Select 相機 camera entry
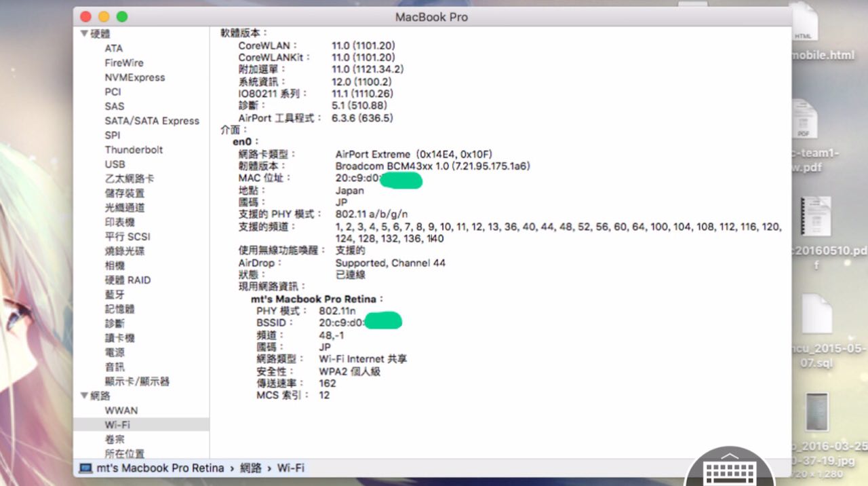The height and width of the screenshot is (486, 868). pyautogui.click(x=115, y=265)
